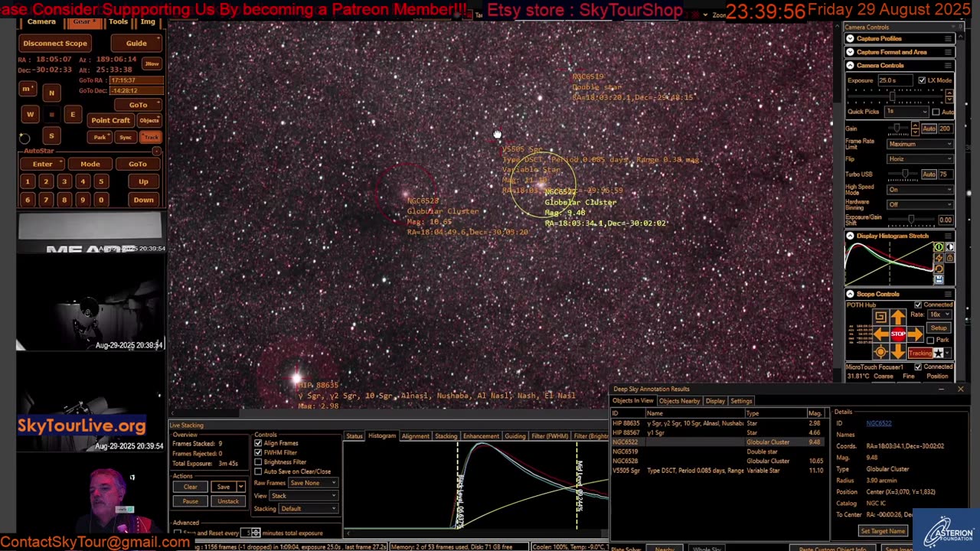Viewport: 980px width, 551px height.
Task: Click the spiral search icon in Scope Controls
Action: 881,317
